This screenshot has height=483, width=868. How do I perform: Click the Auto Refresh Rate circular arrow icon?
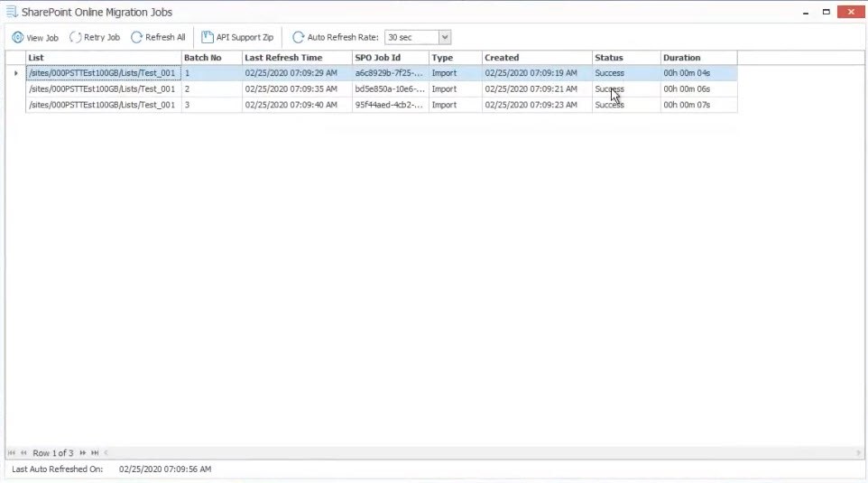pos(298,37)
